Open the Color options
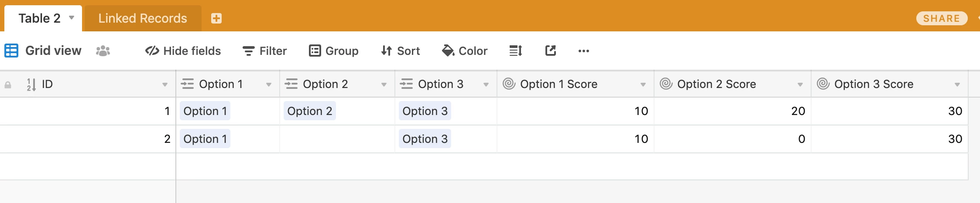 pos(465,51)
